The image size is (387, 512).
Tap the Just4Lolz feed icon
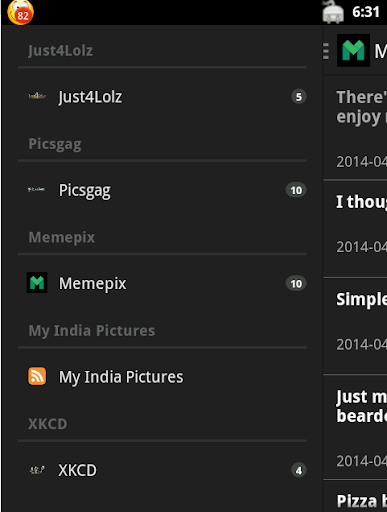tap(37, 96)
